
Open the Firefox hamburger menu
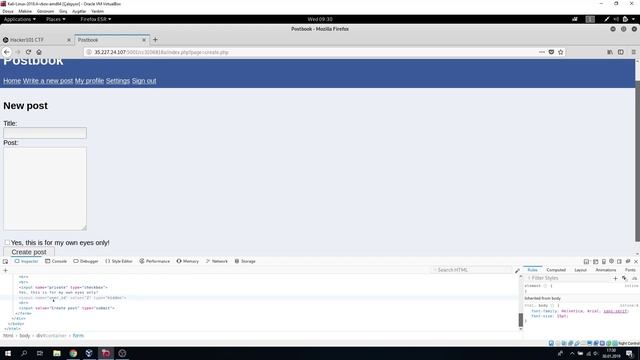point(633,52)
